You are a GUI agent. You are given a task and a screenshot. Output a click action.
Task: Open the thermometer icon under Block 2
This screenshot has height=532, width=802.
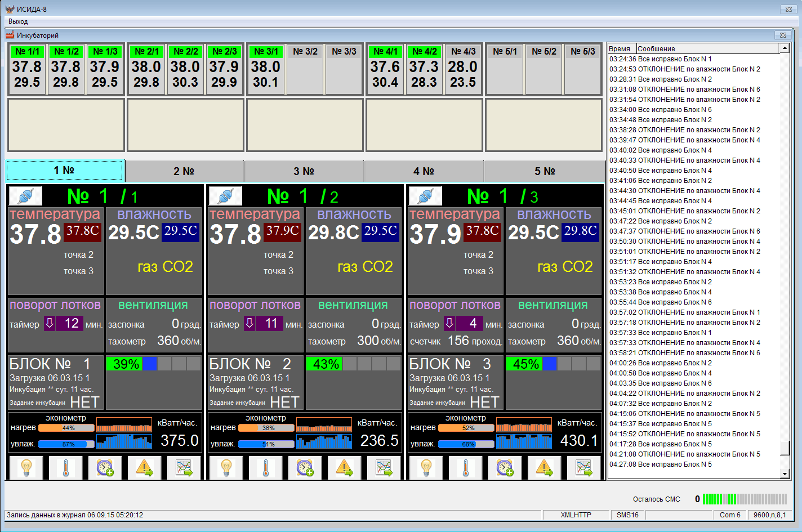pyautogui.click(x=266, y=467)
